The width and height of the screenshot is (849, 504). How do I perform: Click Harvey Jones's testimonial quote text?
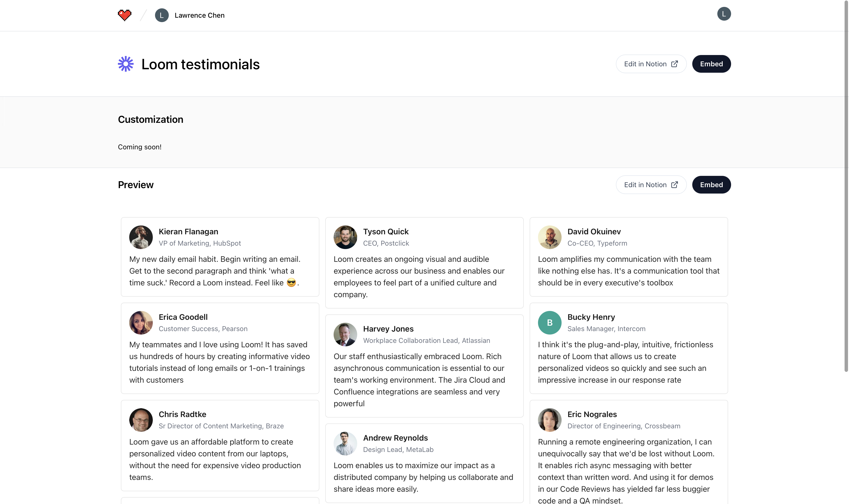[x=419, y=380]
